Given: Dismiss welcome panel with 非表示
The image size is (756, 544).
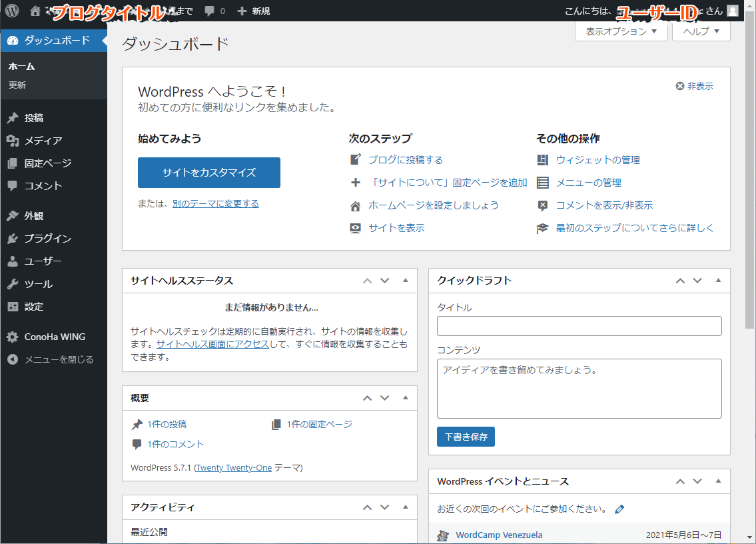Looking at the screenshot, I should [x=694, y=86].
